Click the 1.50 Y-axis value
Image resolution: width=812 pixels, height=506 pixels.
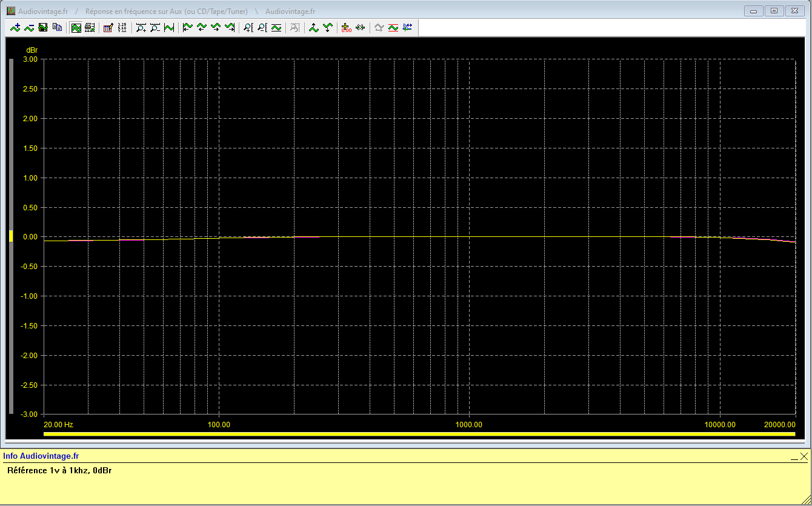pos(30,148)
